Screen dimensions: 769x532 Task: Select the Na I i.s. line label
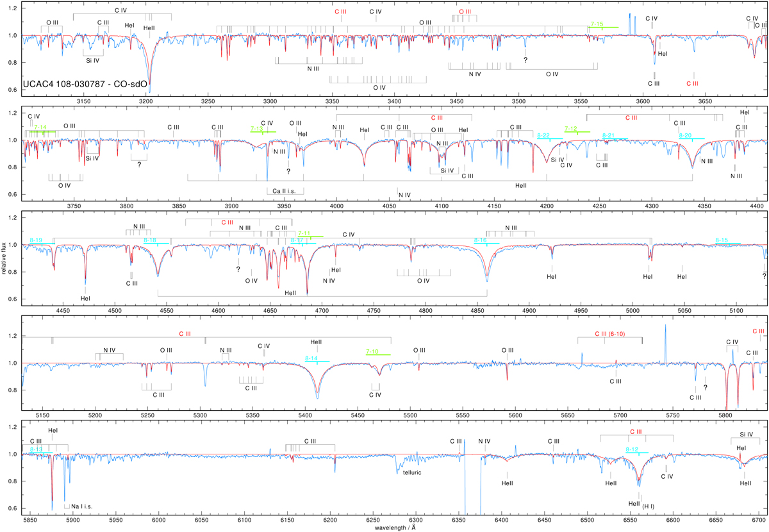pyautogui.click(x=82, y=506)
